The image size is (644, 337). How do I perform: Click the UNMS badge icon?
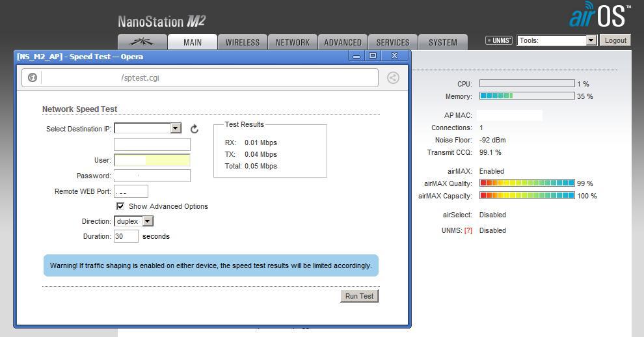click(x=499, y=40)
